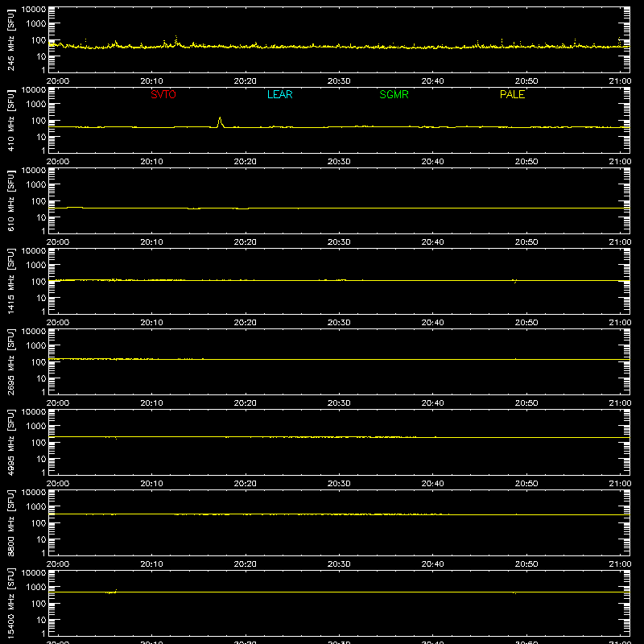
Task: Click the 20:20 tick label under the 8800 MHz plot
Action: coord(246,564)
